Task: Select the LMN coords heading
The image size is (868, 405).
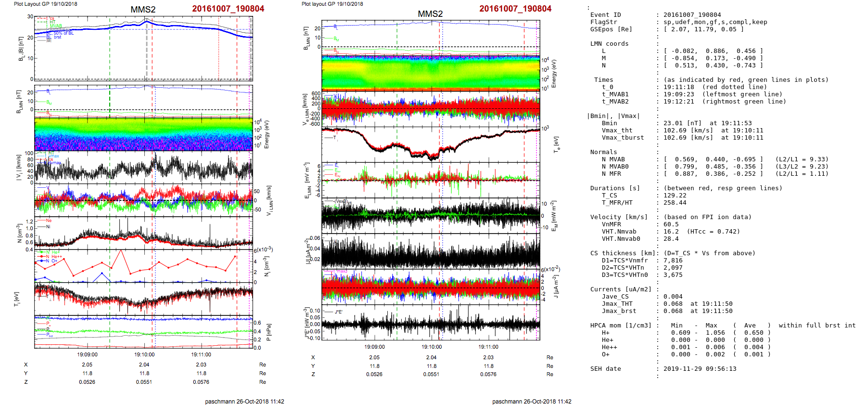Action: click(x=609, y=44)
